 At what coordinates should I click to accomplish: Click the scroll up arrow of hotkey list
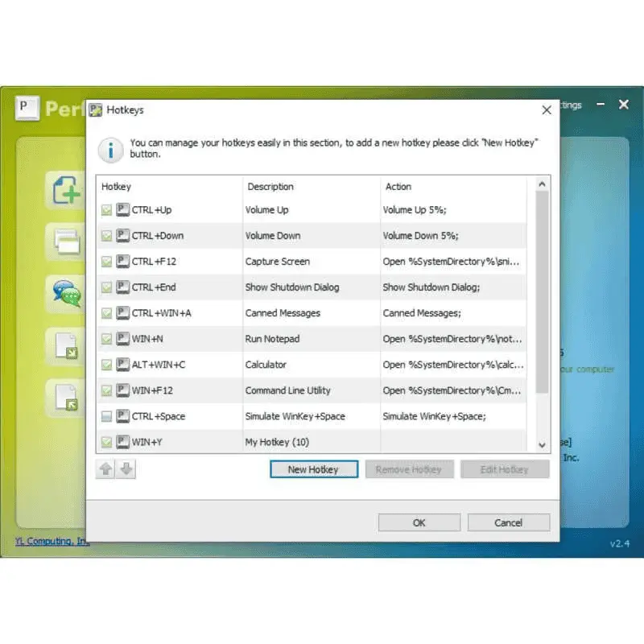click(542, 184)
